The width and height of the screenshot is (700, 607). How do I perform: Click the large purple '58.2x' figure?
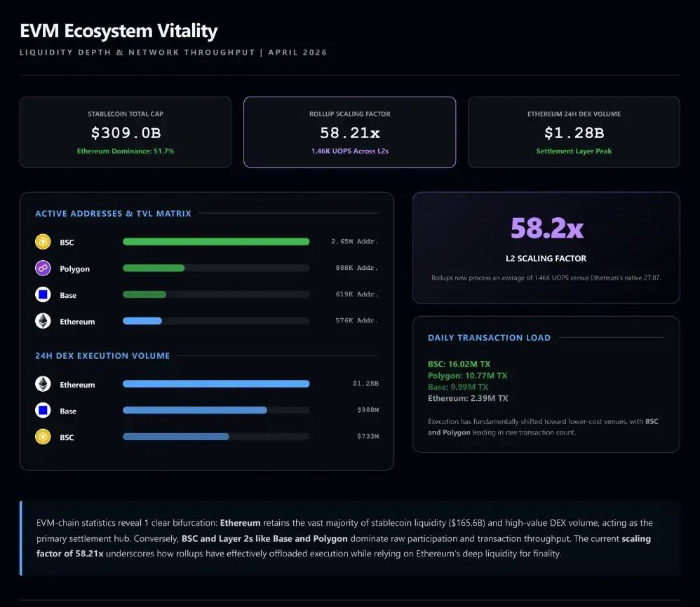547,228
